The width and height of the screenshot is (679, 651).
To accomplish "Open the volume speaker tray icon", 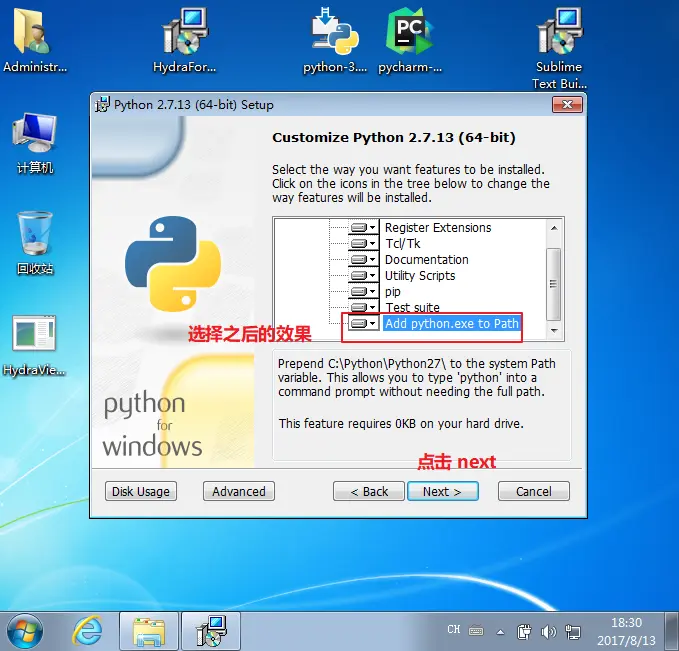I will click(x=548, y=632).
